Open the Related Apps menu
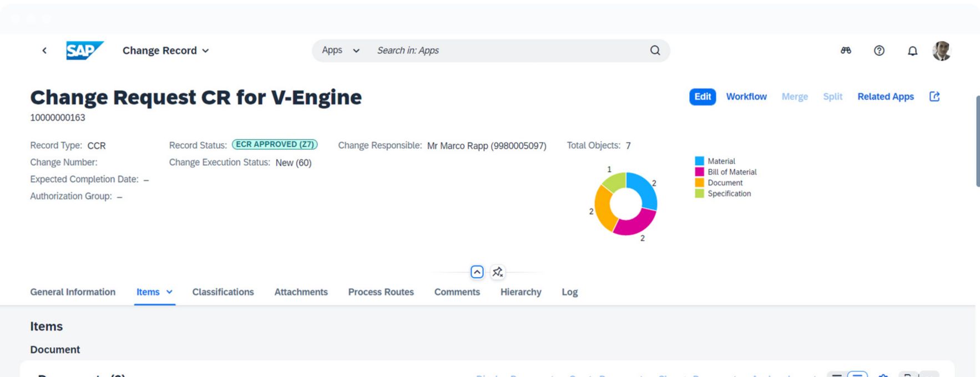The width and height of the screenshot is (980, 377). 885,96
